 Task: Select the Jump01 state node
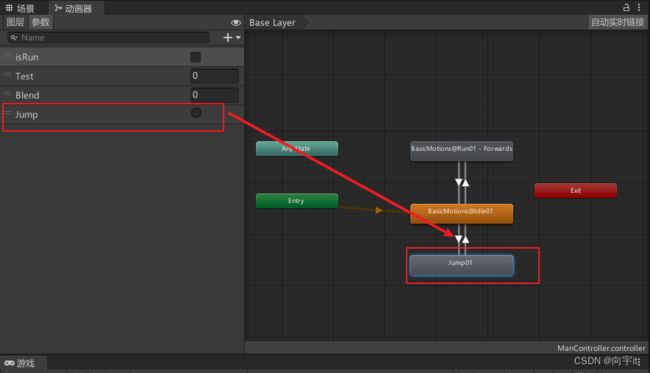coord(461,265)
